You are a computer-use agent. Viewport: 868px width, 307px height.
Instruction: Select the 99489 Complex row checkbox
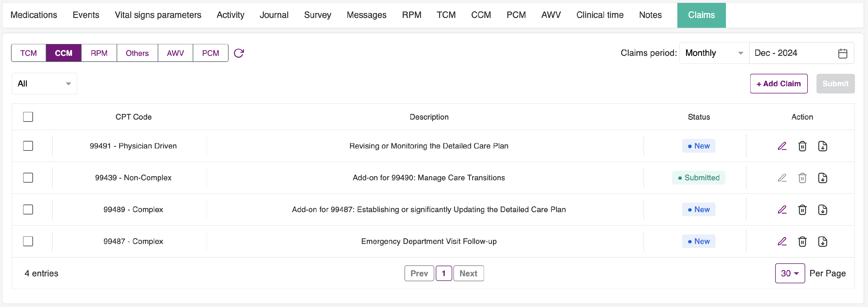coord(28,209)
